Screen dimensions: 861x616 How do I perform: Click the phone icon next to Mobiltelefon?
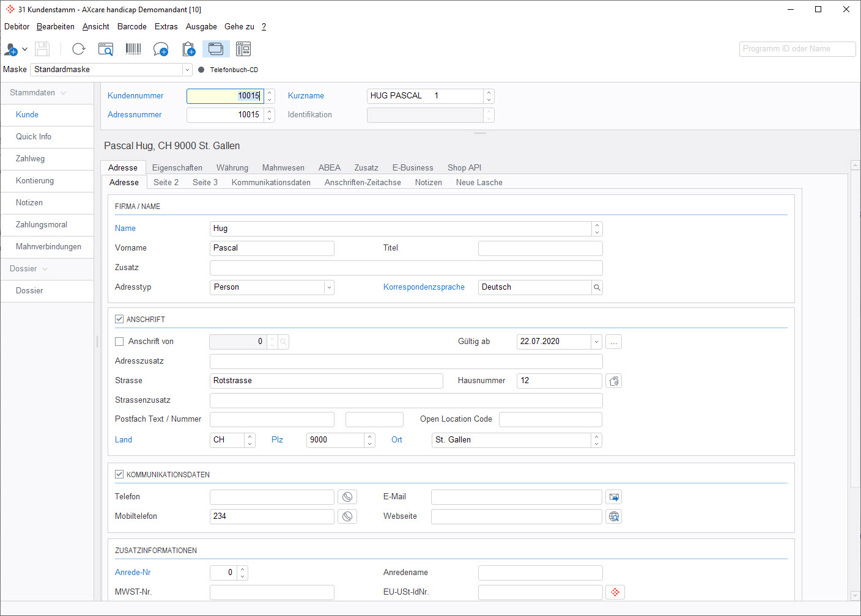pos(347,516)
